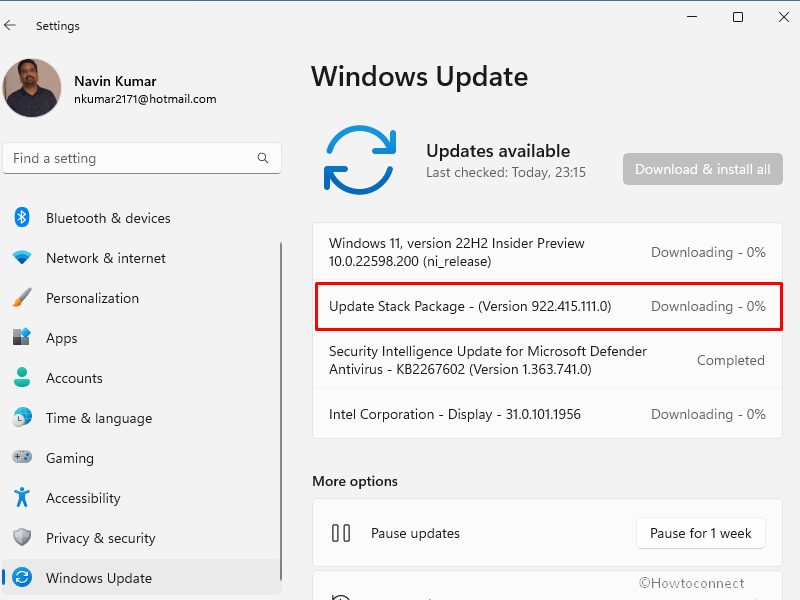Click the Network wifi icon
The image size is (800, 600).
22,258
